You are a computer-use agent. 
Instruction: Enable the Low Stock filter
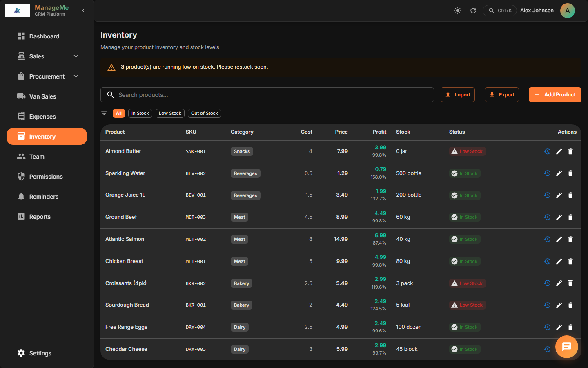point(170,113)
